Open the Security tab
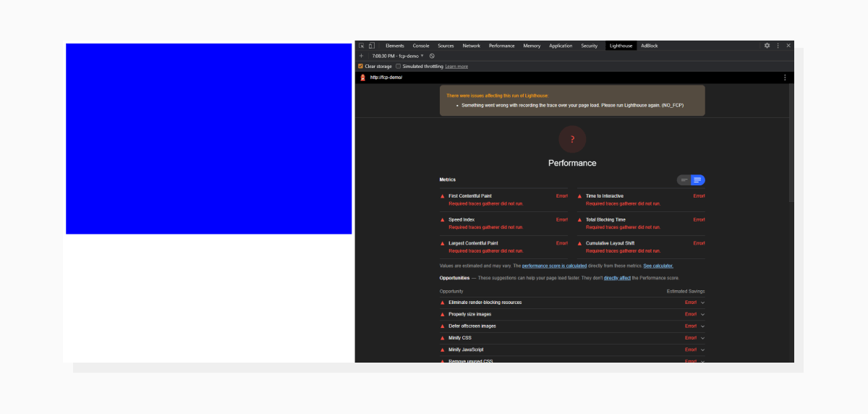The width and height of the screenshot is (868, 414). point(590,46)
